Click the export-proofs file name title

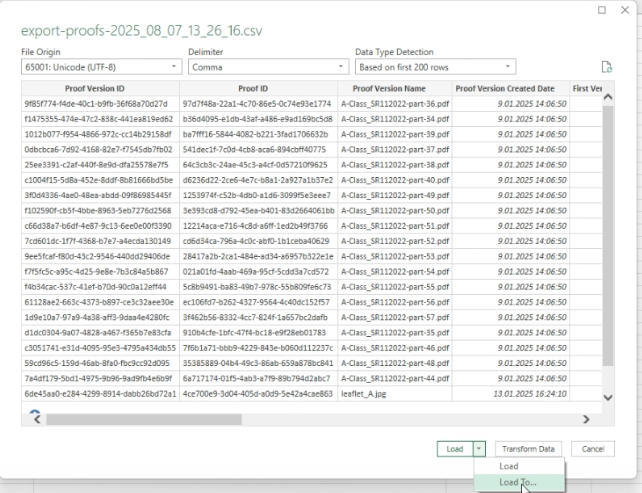(x=142, y=31)
